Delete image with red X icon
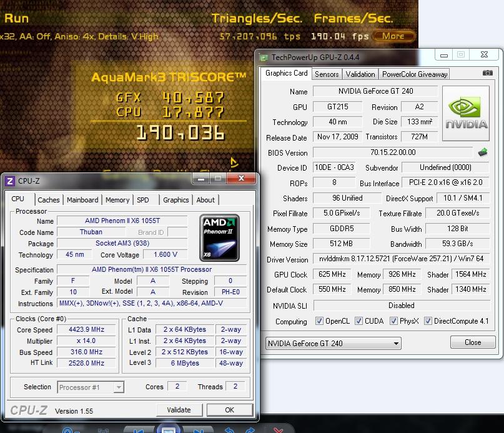Viewport: 504px width, 433px height. pos(278,431)
